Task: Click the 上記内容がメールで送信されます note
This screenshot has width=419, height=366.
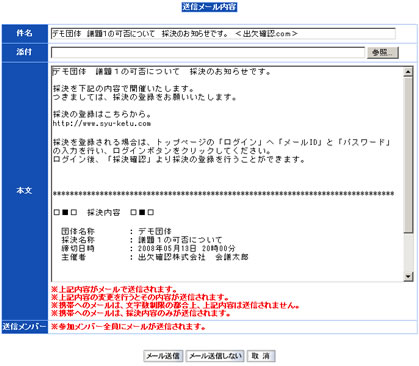Action: pos(114,289)
